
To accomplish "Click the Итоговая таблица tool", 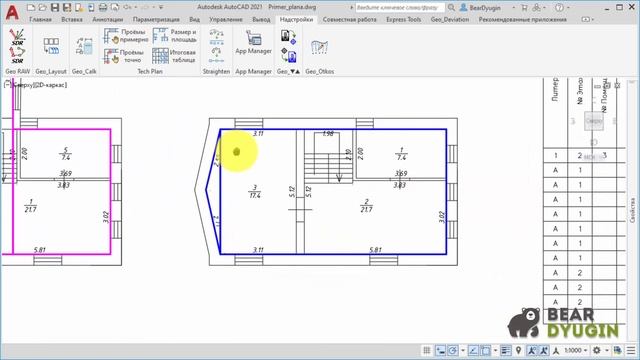I will (174, 56).
